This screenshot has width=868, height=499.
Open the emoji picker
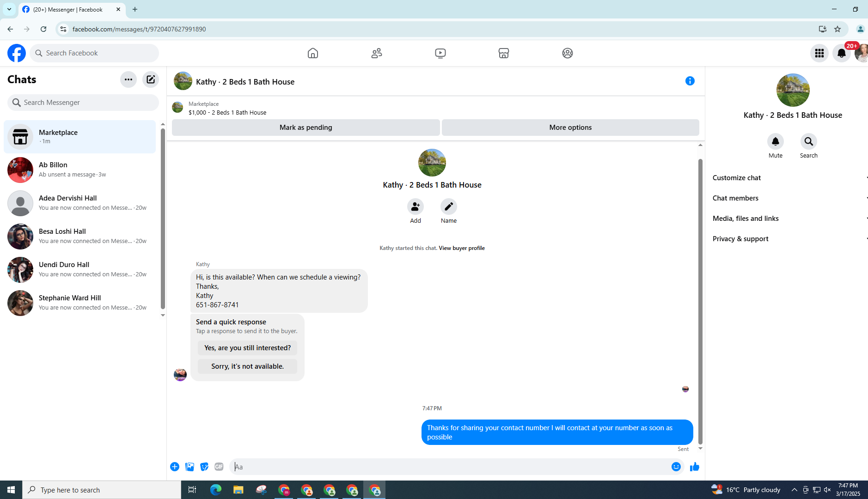point(676,467)
